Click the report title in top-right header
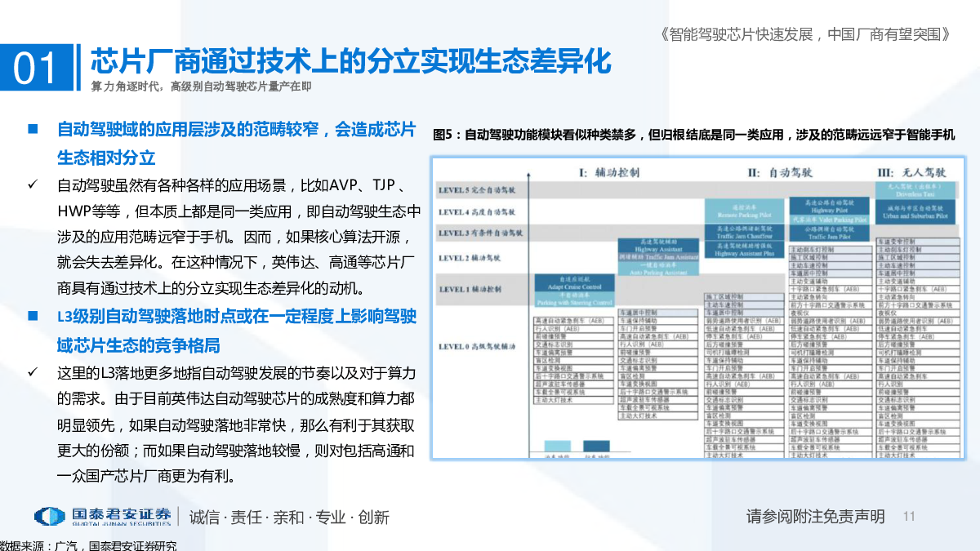Screen dimensions: 980x551 804,33
